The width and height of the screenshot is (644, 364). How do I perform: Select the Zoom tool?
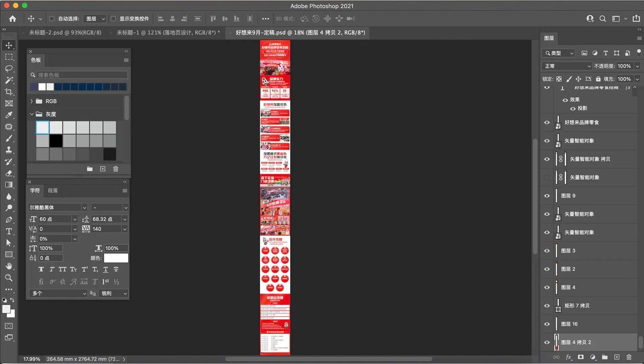pos(9,278)
